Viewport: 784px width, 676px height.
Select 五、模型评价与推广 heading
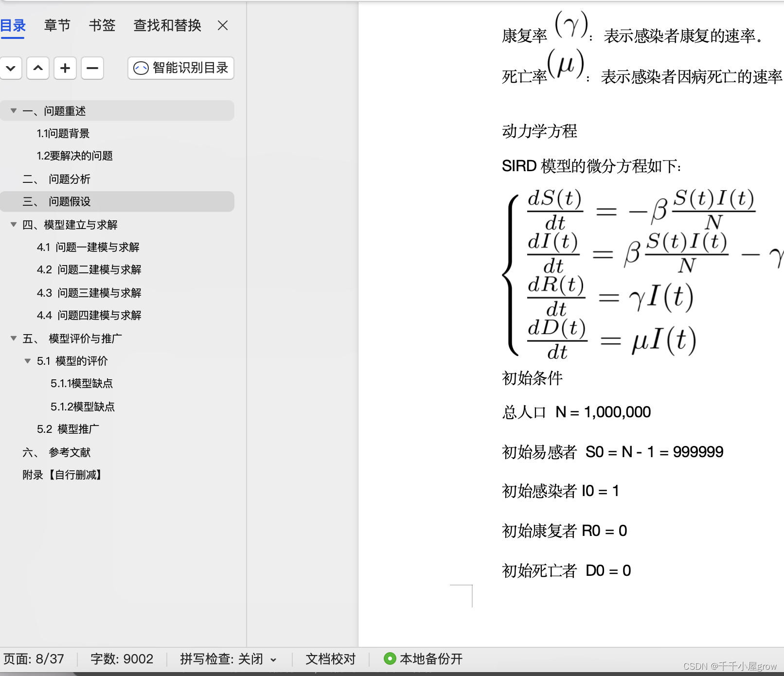[x=72, y=338]
